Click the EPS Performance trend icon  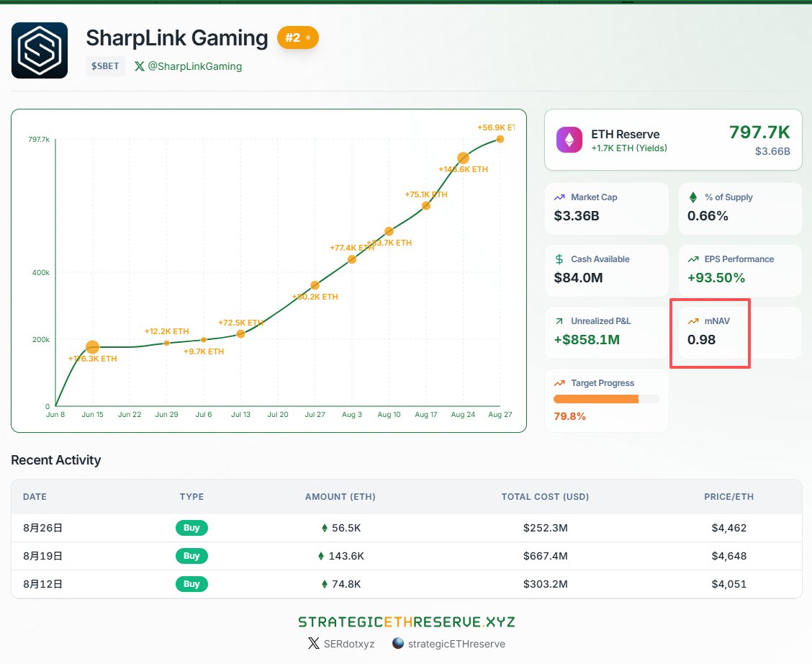pos(693,259)
